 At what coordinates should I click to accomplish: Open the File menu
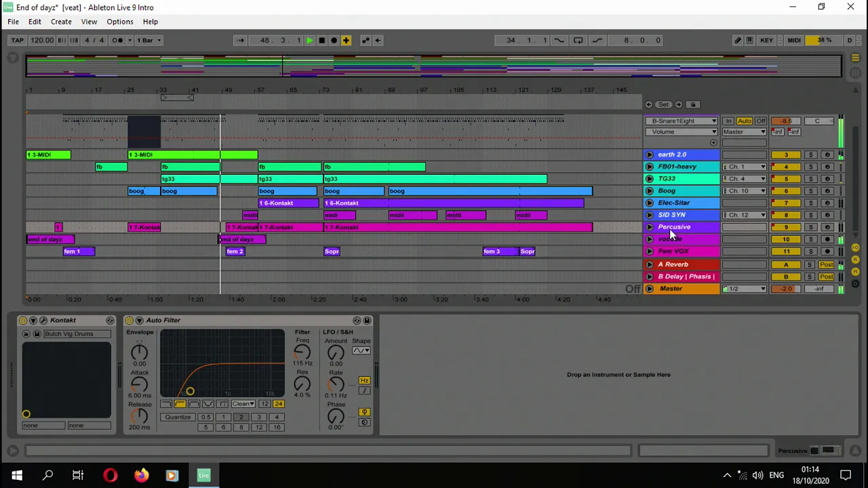(13, 22)
